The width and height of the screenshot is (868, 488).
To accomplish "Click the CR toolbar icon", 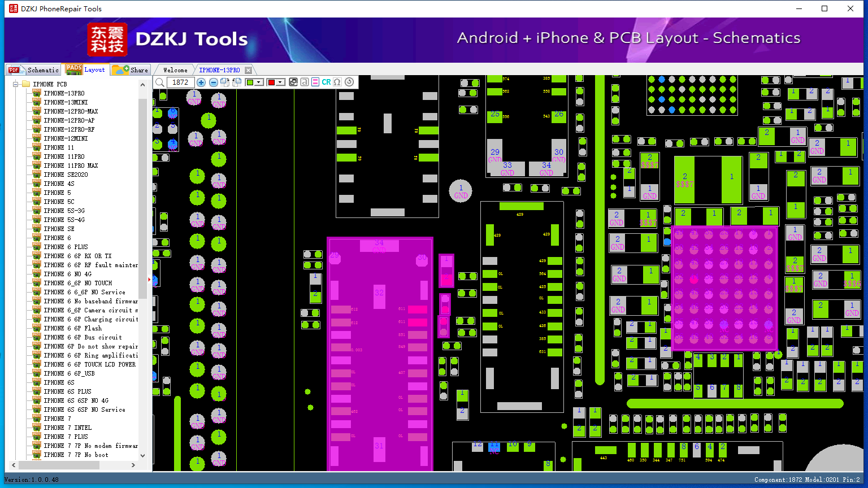I will pos(327,82).
